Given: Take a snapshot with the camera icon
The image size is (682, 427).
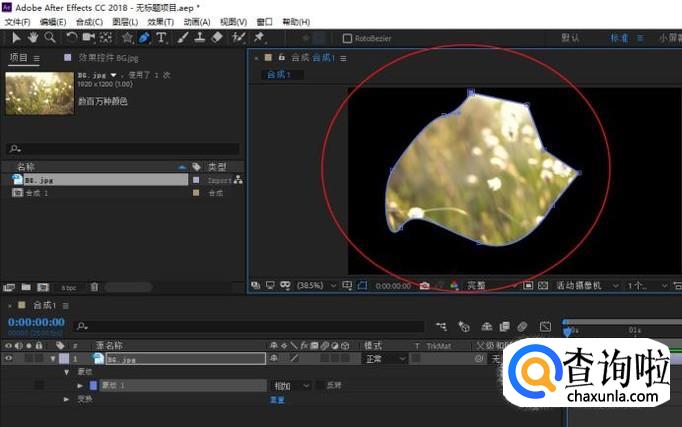Looking at the screenshot, I should coord(424,285).
